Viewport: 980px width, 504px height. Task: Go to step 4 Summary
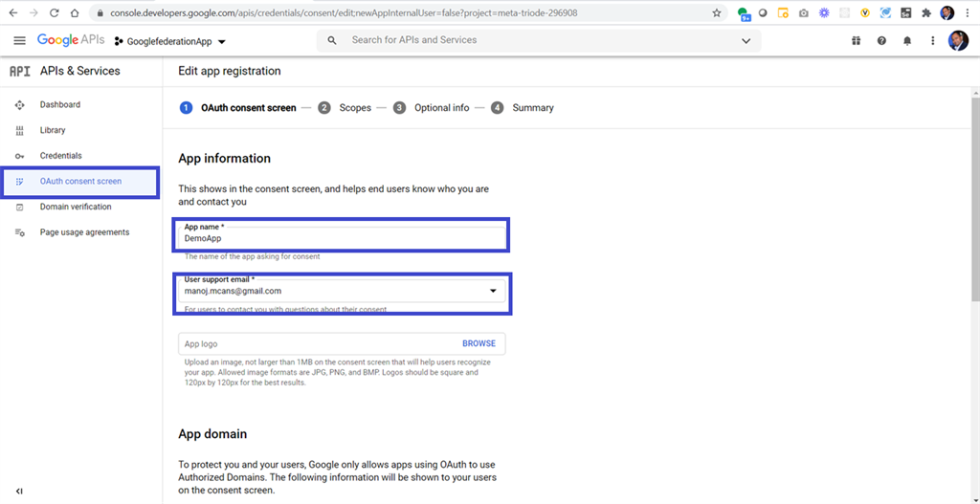pyautogui.click(x=522, y=107)
